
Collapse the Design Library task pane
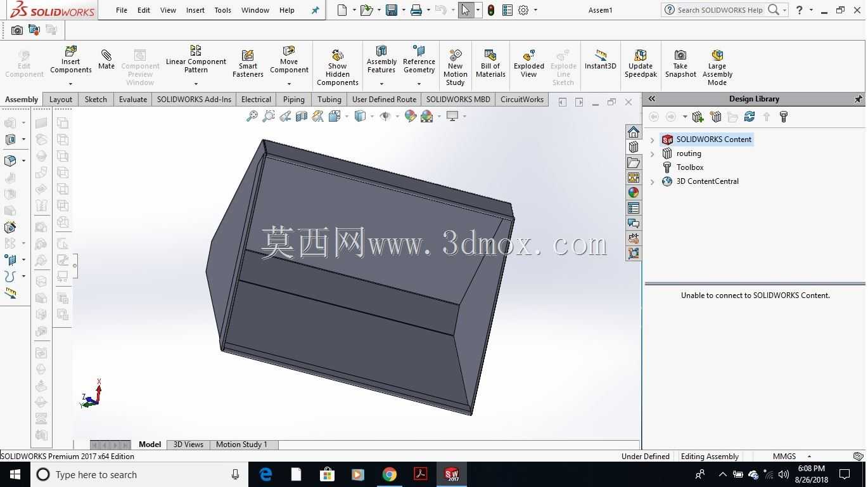click(651, 99)
